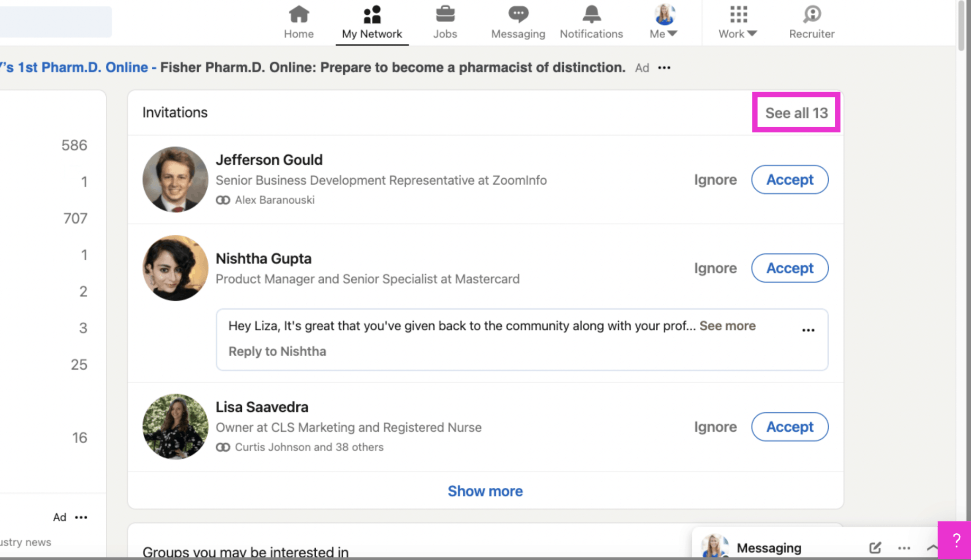See all 13 invitations
The width and height of the screenshot is (971, 560).
796,113
